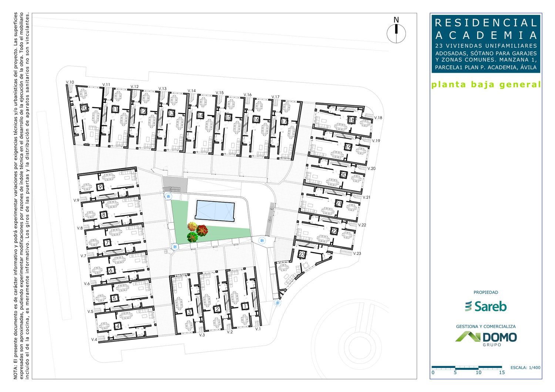This screenshot has width=555, height=392.
Task: Click the yellow-orange tree in the garden
Action: [192, 227]
